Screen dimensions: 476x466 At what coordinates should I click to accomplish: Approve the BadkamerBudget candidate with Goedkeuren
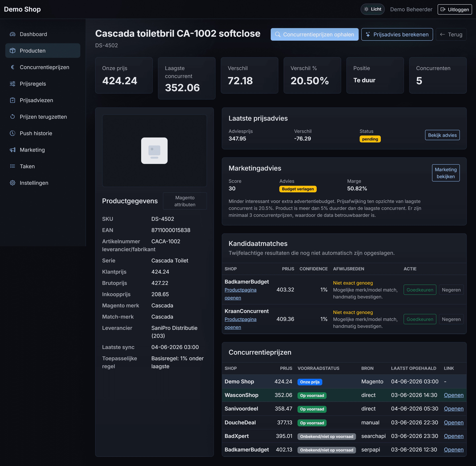420,290
